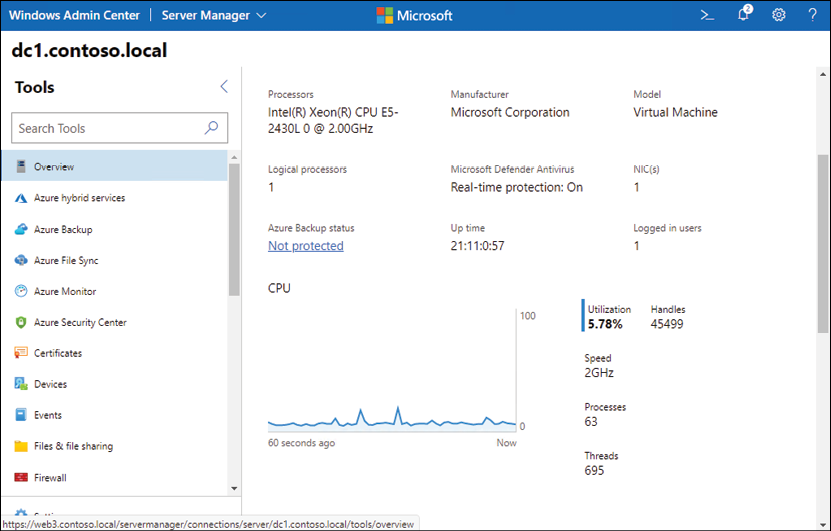Click the Files & file sharing folder icon
Screen dimensions: 831x531
pyautogui.click(x=21, y=446)
